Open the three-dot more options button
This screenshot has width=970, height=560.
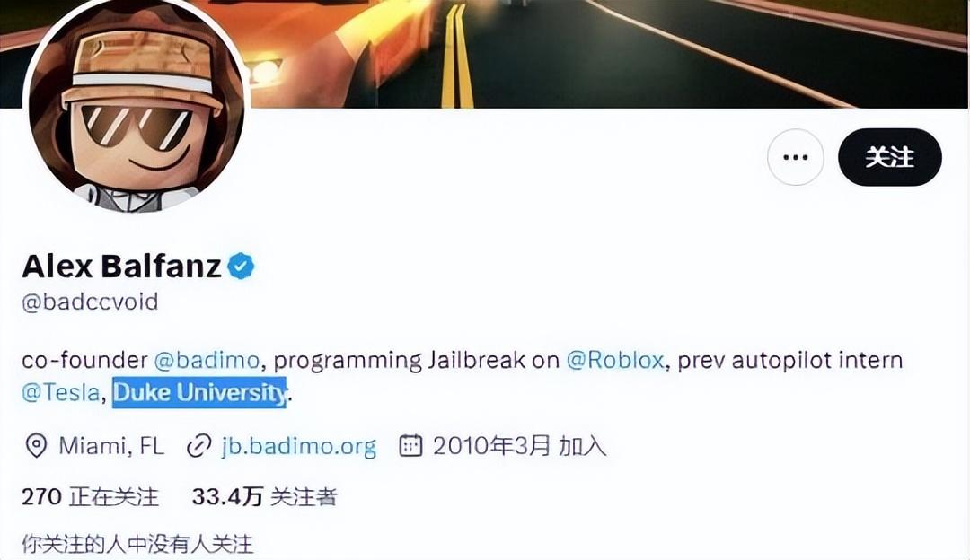click(795, 157)
